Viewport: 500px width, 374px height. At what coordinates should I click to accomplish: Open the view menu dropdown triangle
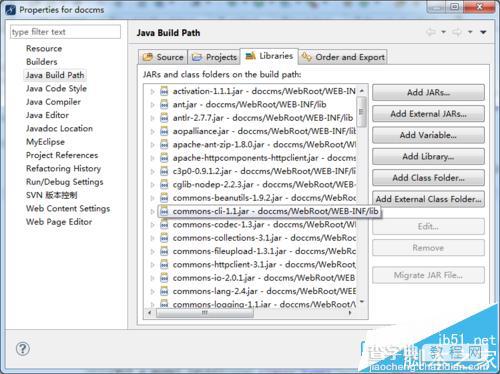(x=483, y=32)
